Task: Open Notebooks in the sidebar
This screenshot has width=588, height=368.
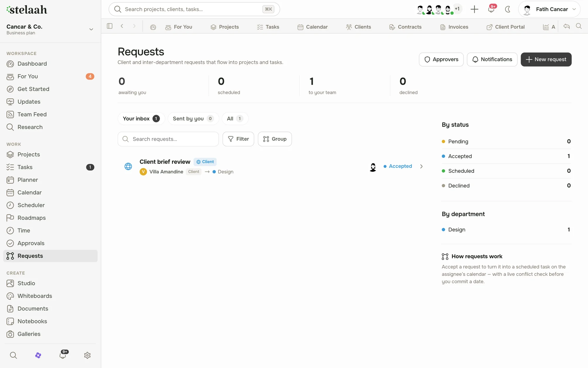Action: point(50,321)
